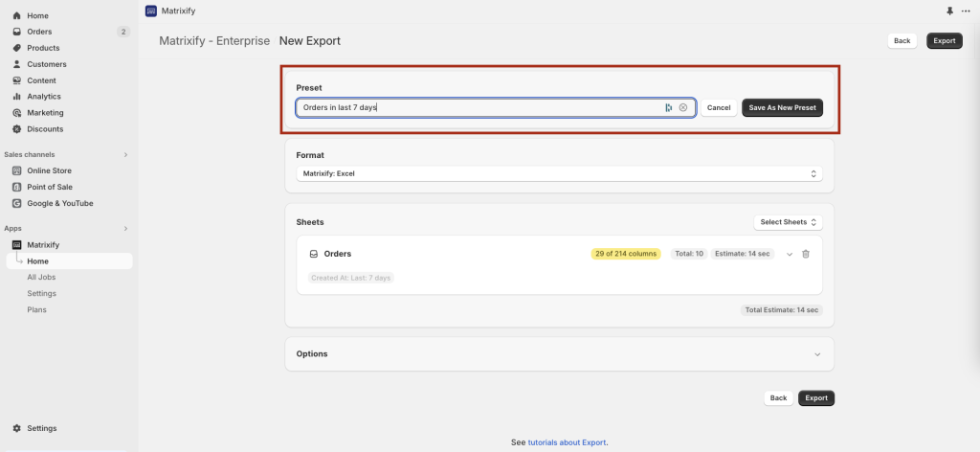Click the bottom Export button
This screenshot has height=452, width=980.
(815, 398)
